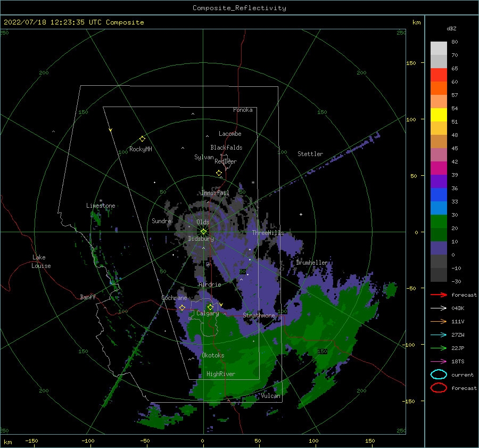Image resolution: width=479 pixels, height=448 pixels.
Task: Click the Limestone label on map
Action: pos(101,206)
